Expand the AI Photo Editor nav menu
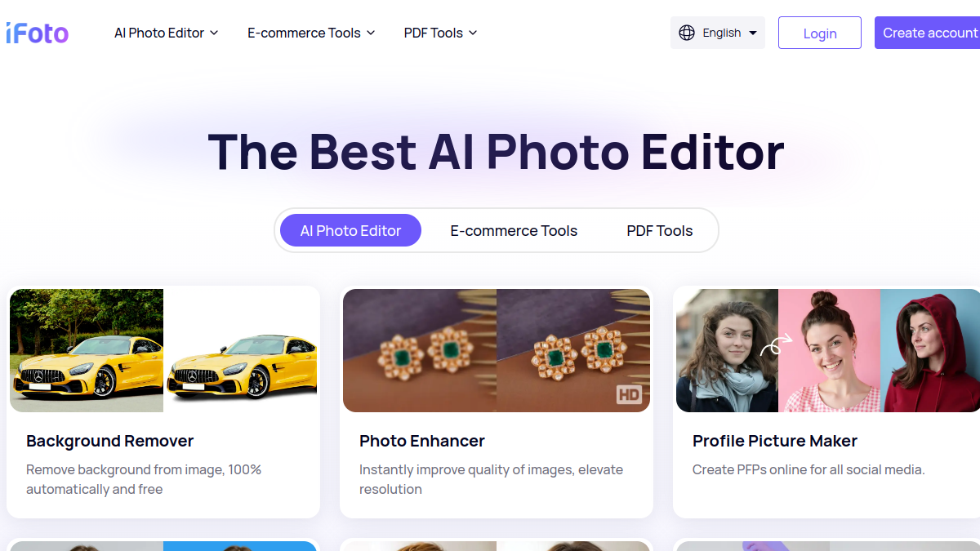 167,33
